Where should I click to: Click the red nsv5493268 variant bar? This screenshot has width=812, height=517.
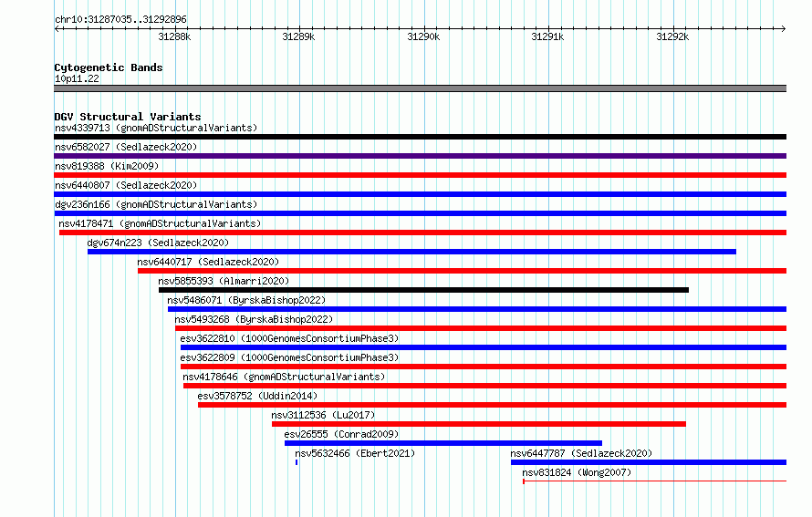point(481,328)
